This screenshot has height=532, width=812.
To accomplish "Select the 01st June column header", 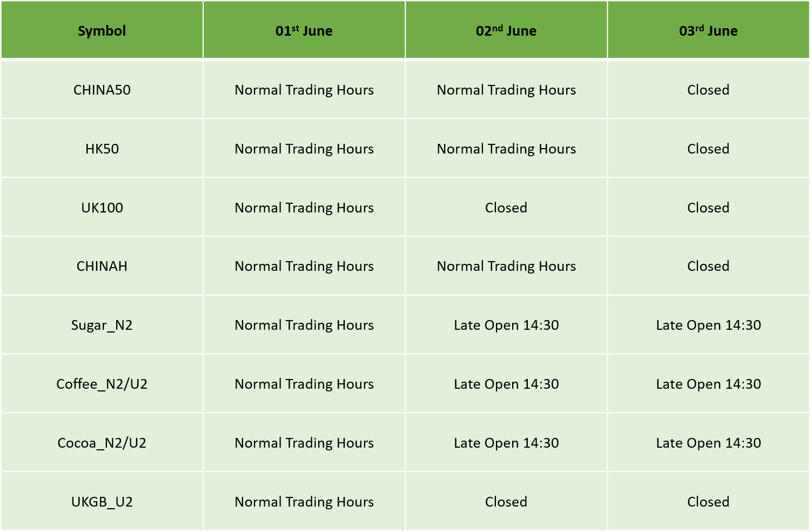I will click(x=304, y=31).
